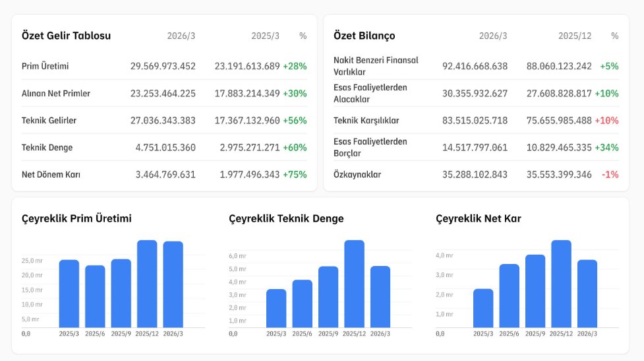Click the +30% change value

tap(295, 93)
